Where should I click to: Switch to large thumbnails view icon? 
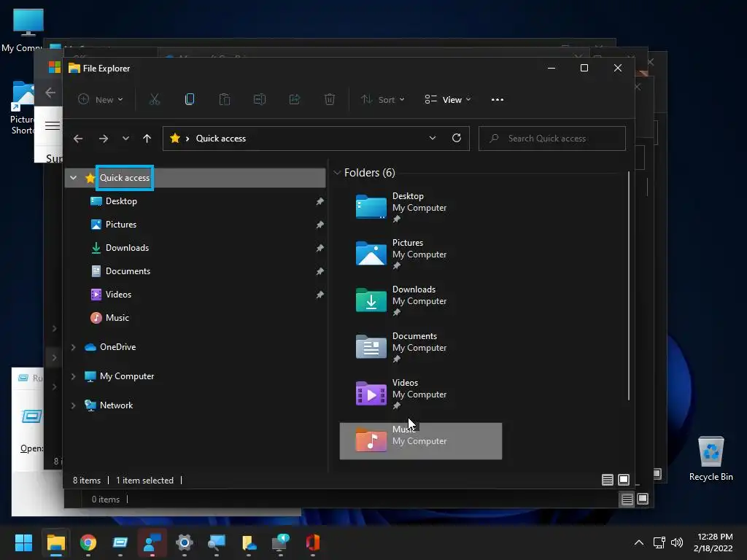[624, 480]
